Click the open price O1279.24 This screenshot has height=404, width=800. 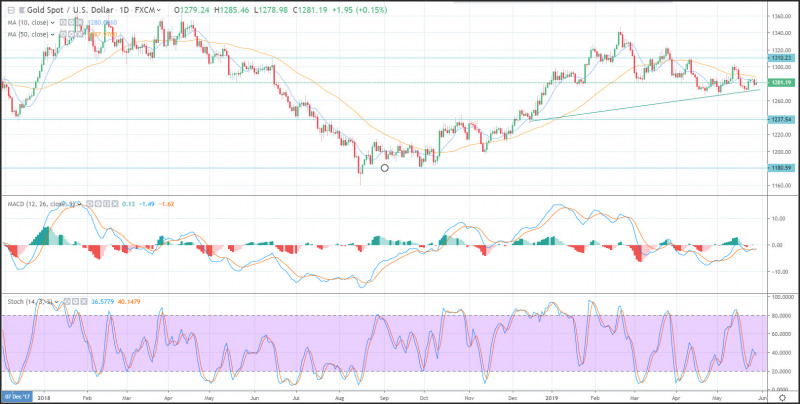click(194, 10)
